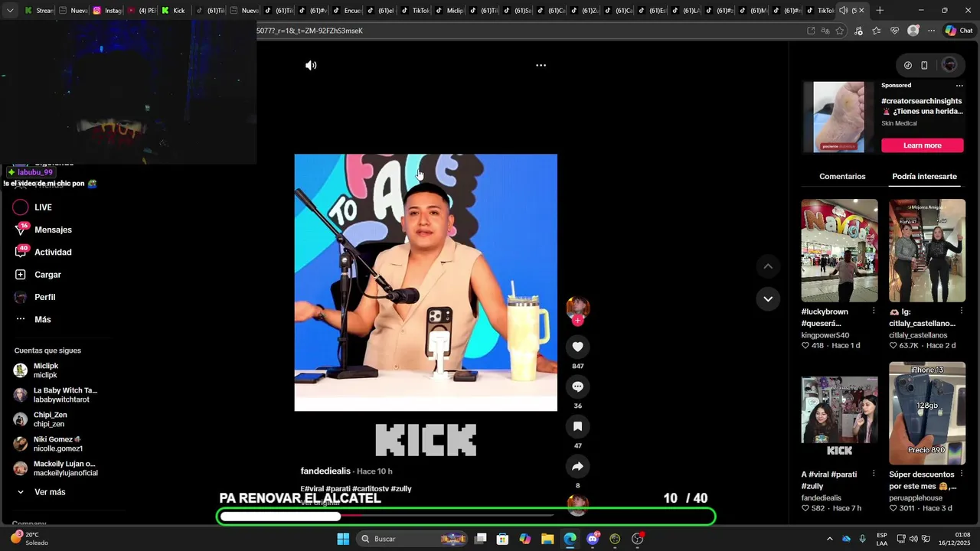The width and height of the screenshot is (980, 551).
Task: Click the circular coin icon top right
Action: pos(907,65)
